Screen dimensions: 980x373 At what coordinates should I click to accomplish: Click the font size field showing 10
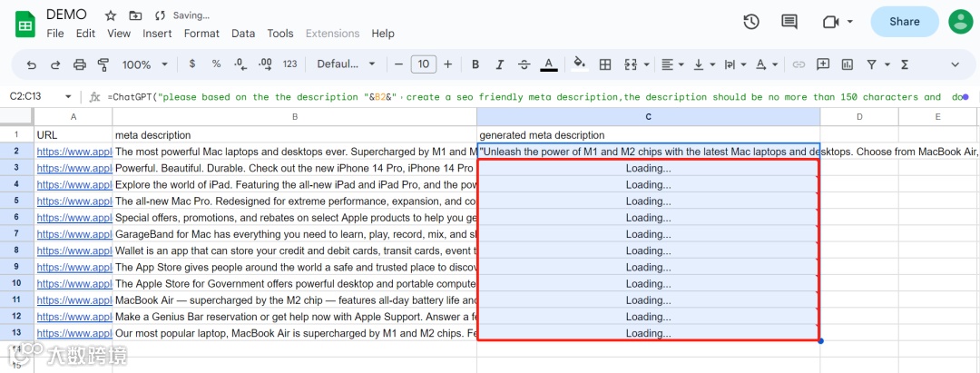pyautogui.click(x=424, y=64)
